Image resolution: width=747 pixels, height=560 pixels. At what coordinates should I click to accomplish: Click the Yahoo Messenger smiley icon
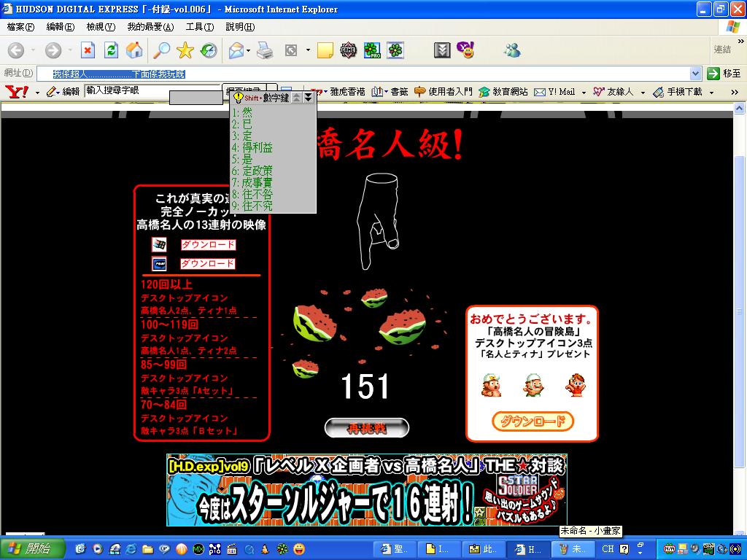click(465, 50)
